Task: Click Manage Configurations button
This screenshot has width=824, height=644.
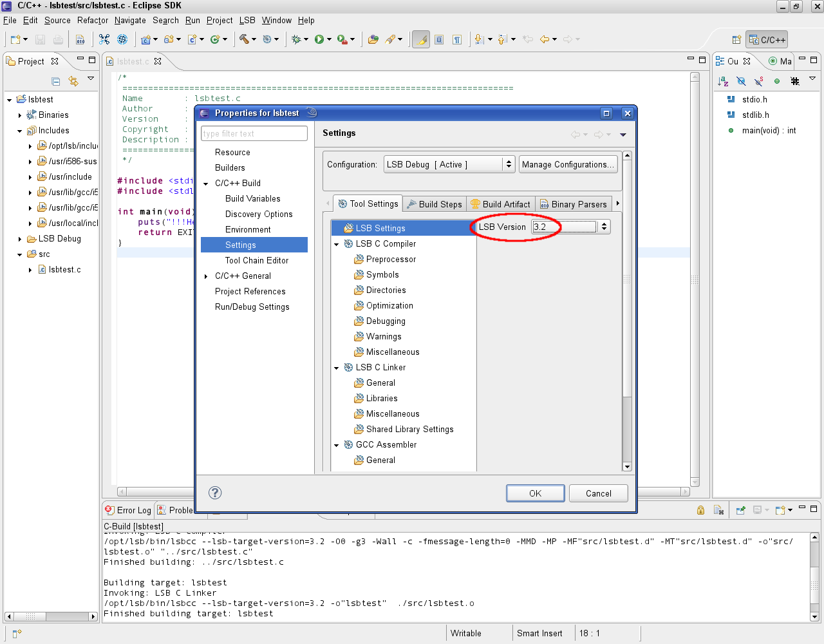Action: pyautogui.click(x=568, y=164)
